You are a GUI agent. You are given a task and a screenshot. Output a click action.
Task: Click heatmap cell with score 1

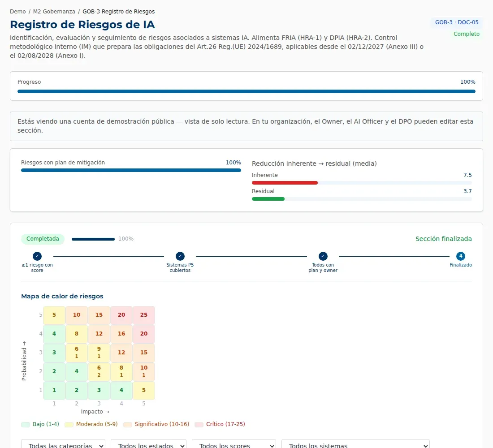(54, 391)
